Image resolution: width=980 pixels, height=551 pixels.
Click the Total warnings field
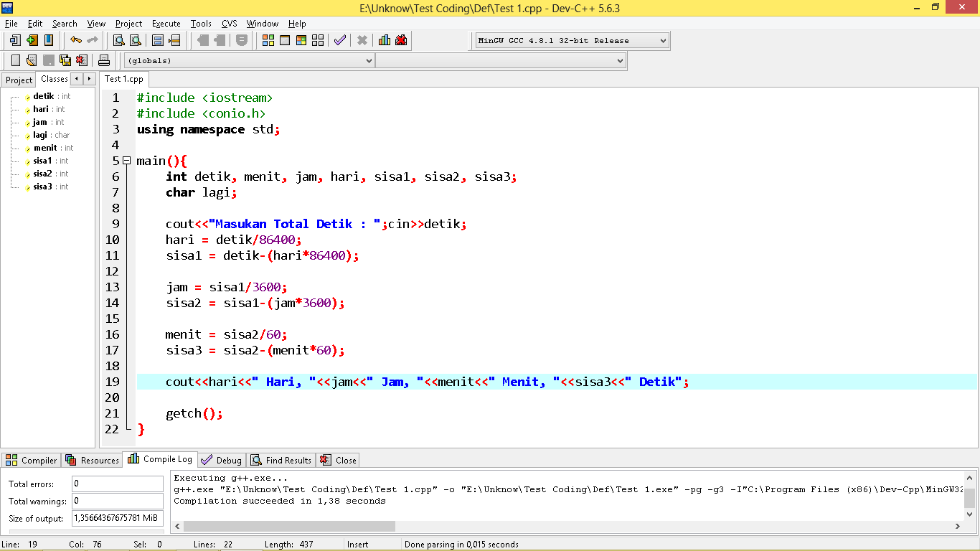click(118, 501)
